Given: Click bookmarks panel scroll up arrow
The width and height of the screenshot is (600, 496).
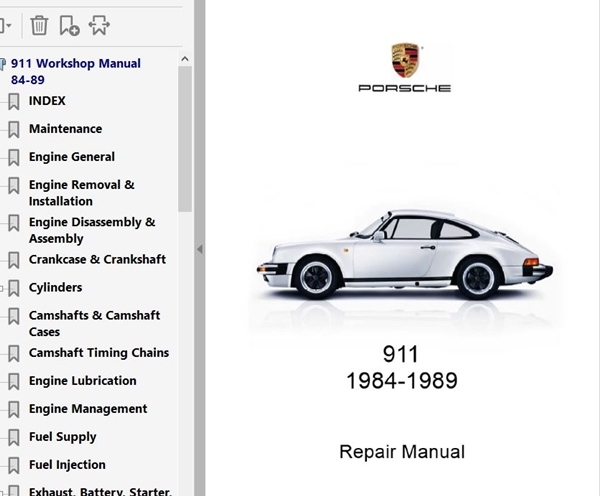Looking at the screenshot, I should (185, 59).
